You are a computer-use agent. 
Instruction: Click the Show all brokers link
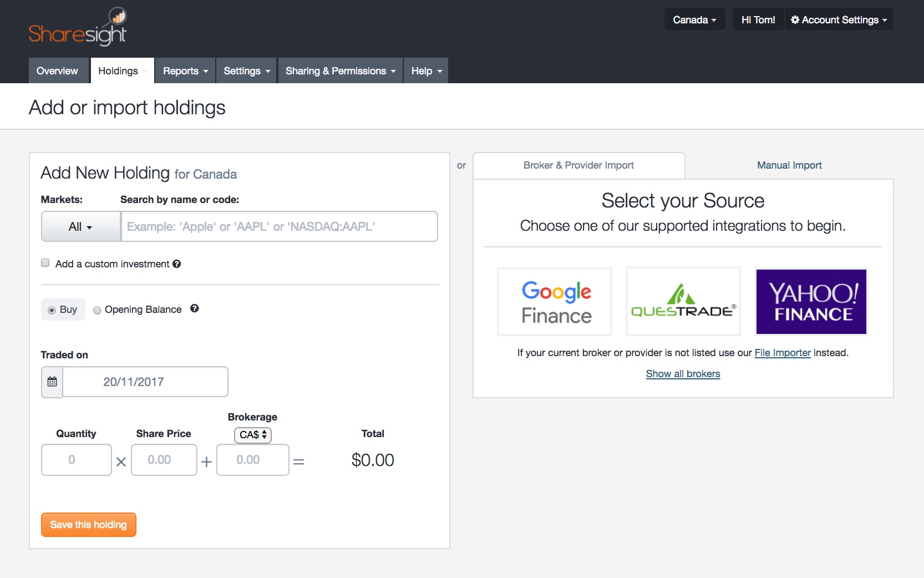683,373
